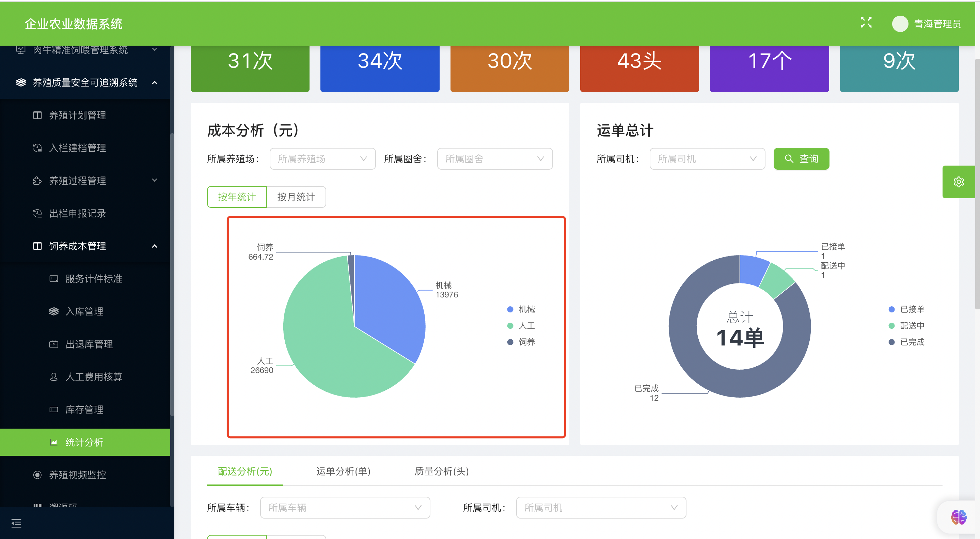
Task: Open the 青海管理员 user avatar menu
Action: click(x=900, y=24)
